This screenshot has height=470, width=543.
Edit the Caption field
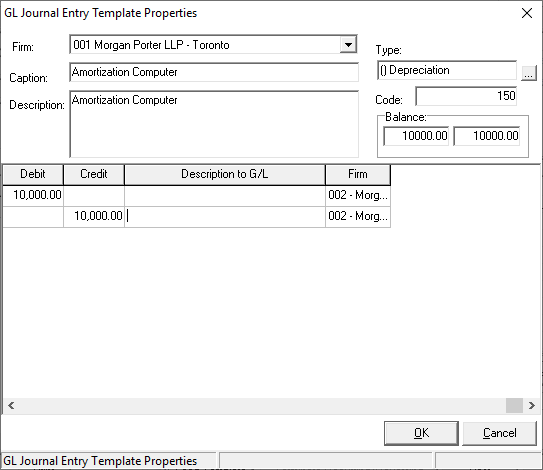[214, 72]
